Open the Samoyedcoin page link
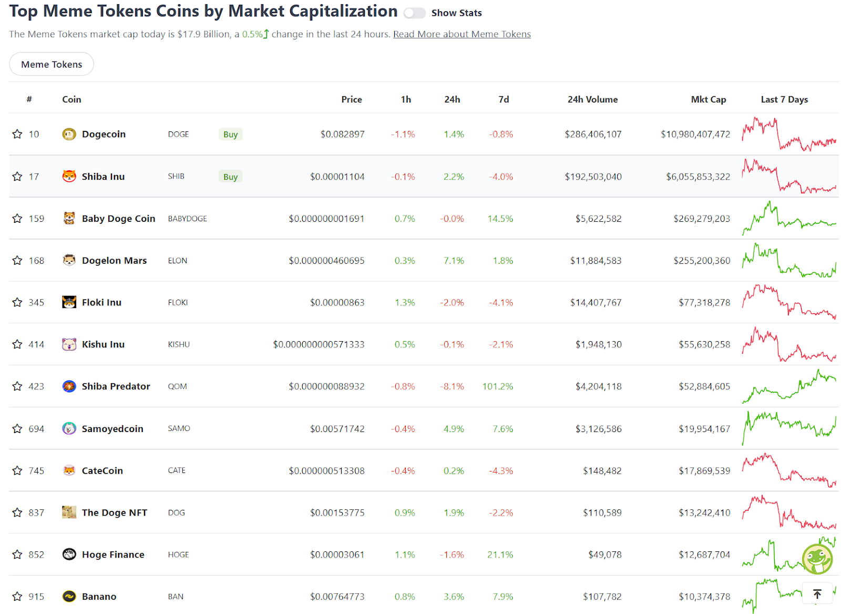The width and height of the screenshot is (841, 616). click(112, 429)
